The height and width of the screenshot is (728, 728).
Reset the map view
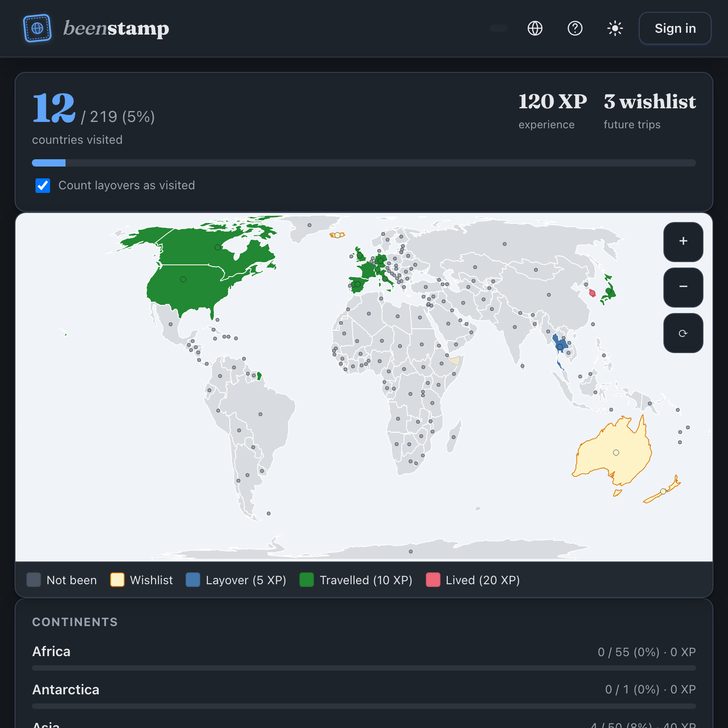pyautogui.click(x=683, y=333)
